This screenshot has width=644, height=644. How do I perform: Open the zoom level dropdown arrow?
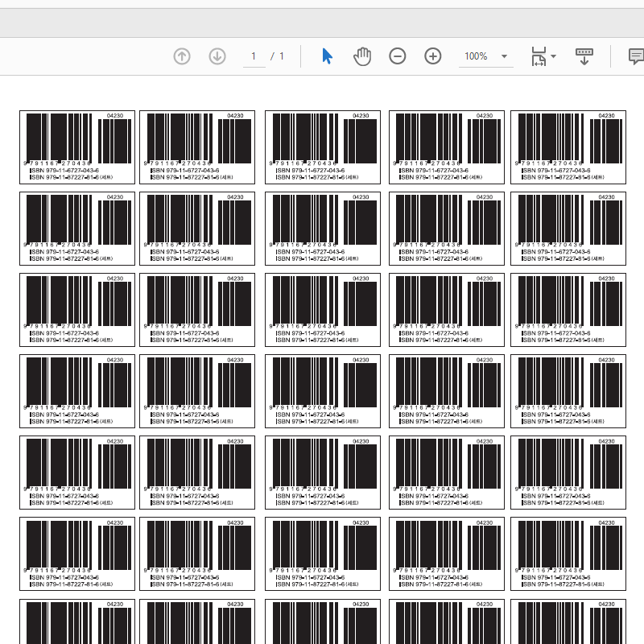point(505,56)
